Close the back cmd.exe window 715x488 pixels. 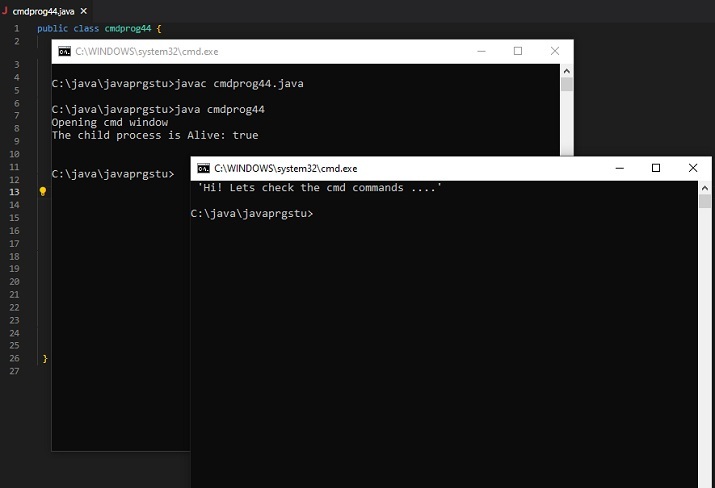[x=554, y=51]
